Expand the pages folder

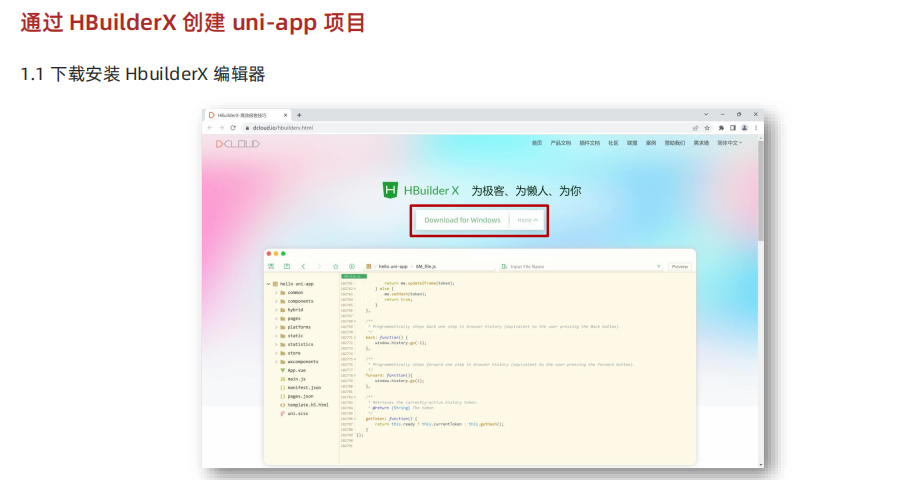[277, 319]
